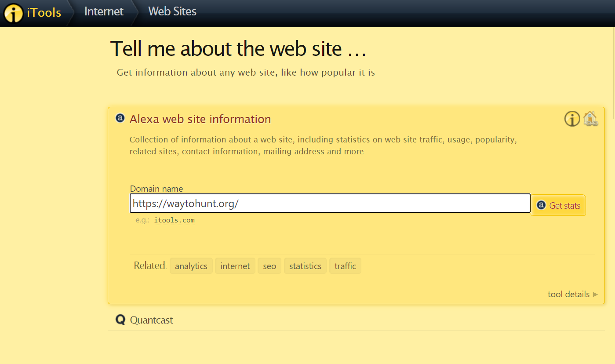
Task: Select the traffic related tag
Action: pos(345,266)
